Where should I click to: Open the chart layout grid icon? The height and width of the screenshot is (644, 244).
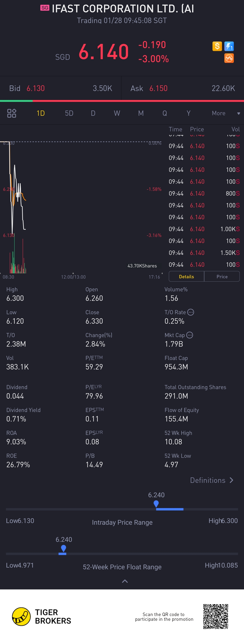(12, 113)
